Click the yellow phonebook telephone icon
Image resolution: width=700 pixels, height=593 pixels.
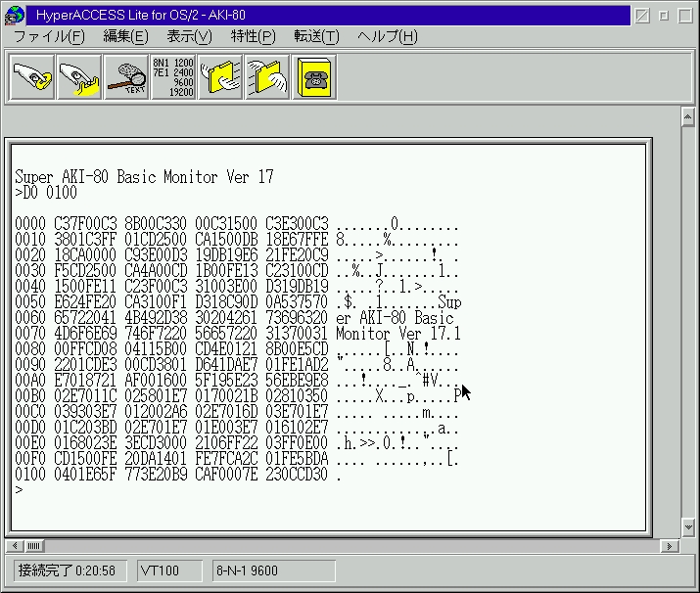[314, 77]
